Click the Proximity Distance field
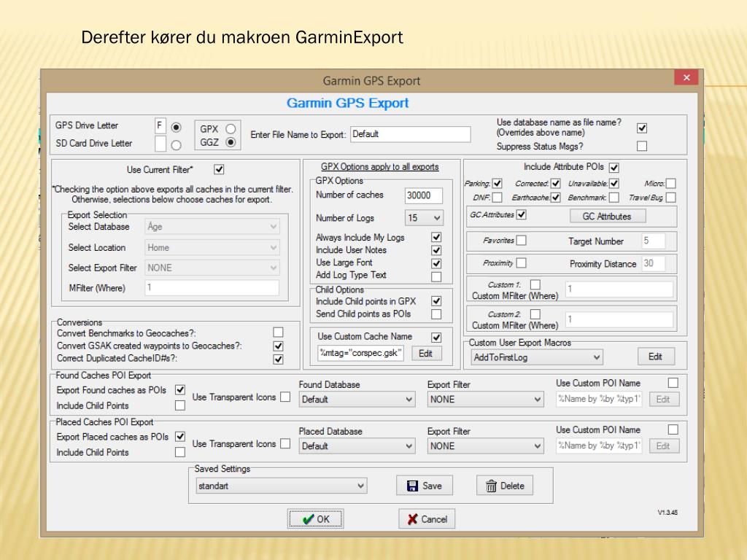Screen dimensions: 747x560 653,263
